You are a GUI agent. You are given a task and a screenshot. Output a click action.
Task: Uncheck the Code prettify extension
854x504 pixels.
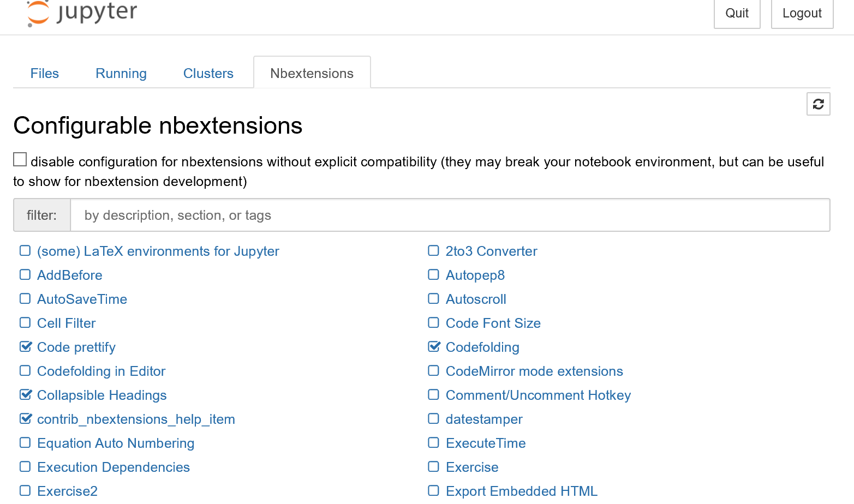(25, 346)
